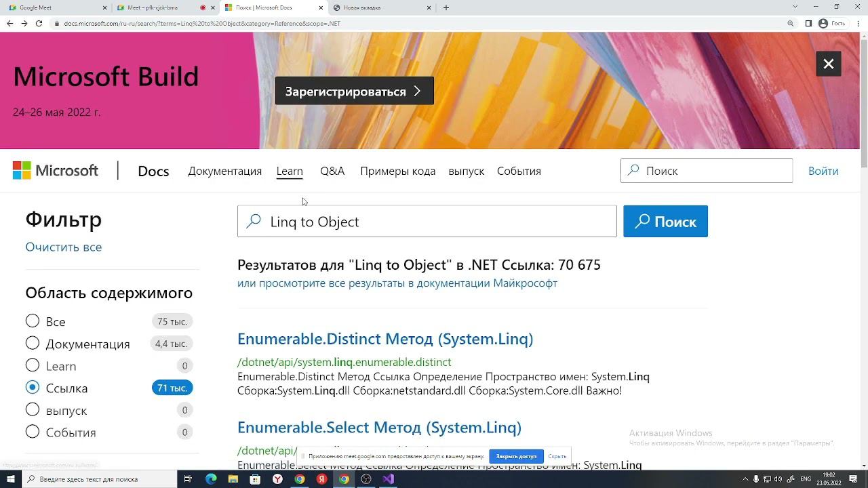Image resolution: width=868 pixels, height=488 pixels.
Task: Click the blue Поиск search button
Action: (x=665, y=222)
